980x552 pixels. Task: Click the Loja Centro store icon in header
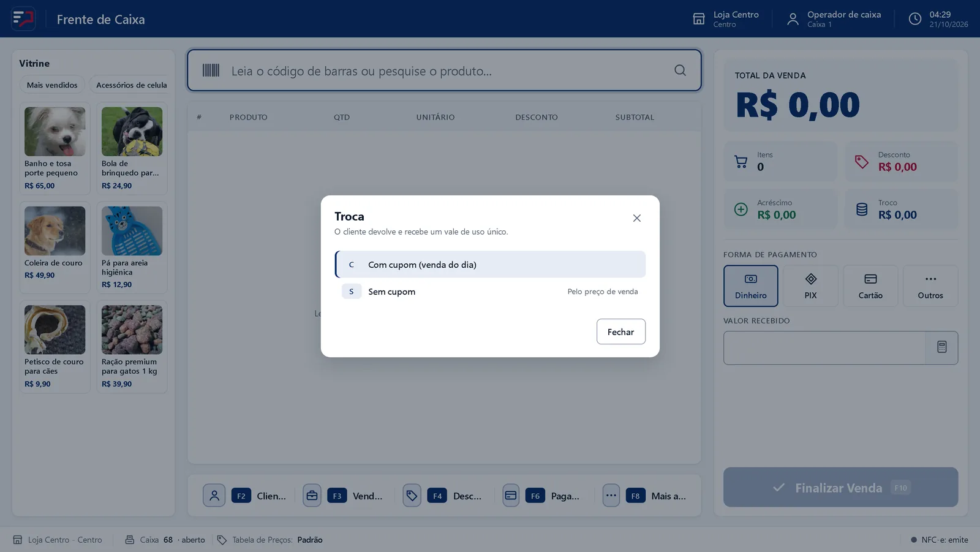point(699,19)
